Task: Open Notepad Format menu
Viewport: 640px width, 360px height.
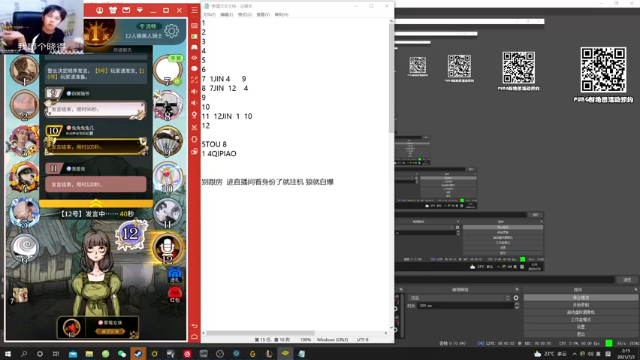Action: 245,15
